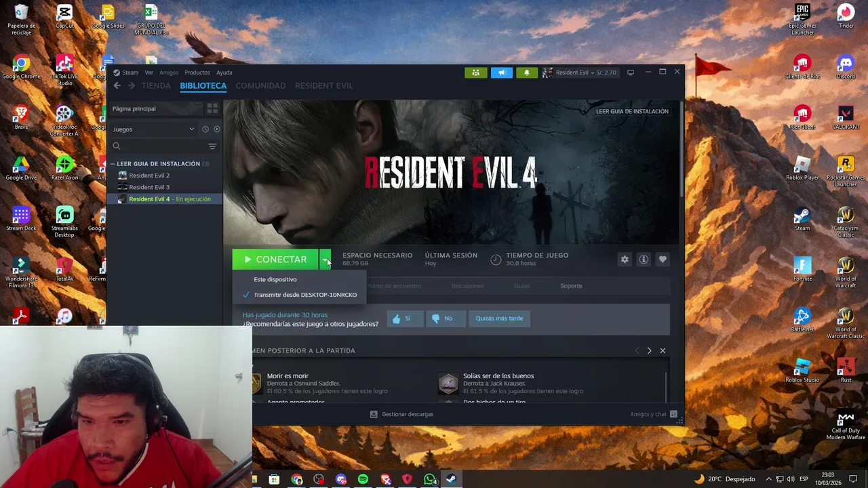Switch to the TIENDA tab
The image size is (868, 488).
(x=156, y=85)
